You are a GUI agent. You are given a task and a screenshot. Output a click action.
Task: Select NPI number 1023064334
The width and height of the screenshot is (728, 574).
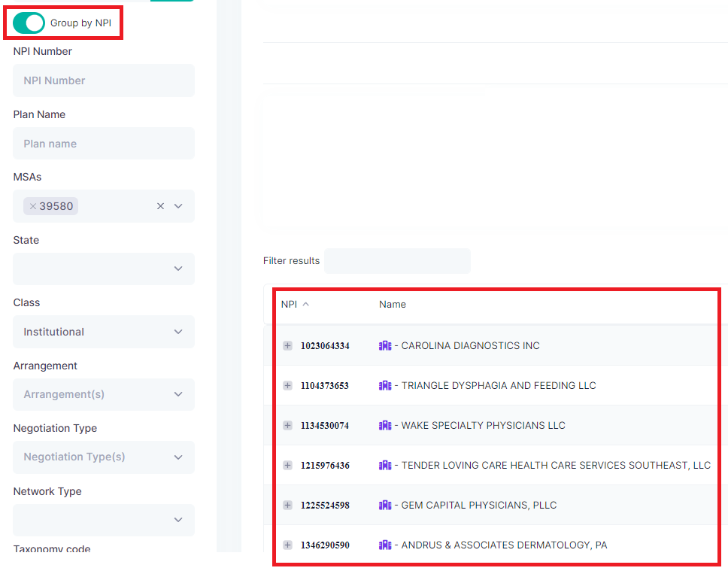[x=325, y=346]
